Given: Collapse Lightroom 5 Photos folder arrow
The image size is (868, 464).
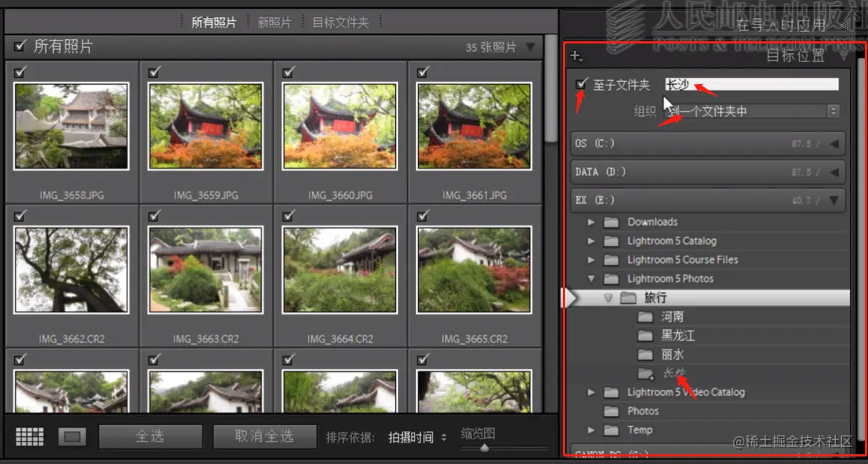Looking at the screenshot, I should pyautogui.click(x=591, y=279).
